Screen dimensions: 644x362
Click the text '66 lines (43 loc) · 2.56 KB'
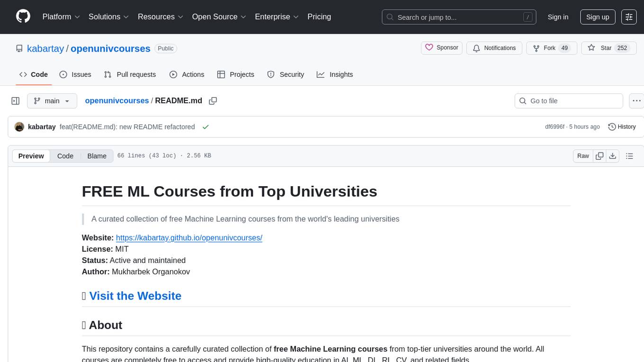coord(164,156)
